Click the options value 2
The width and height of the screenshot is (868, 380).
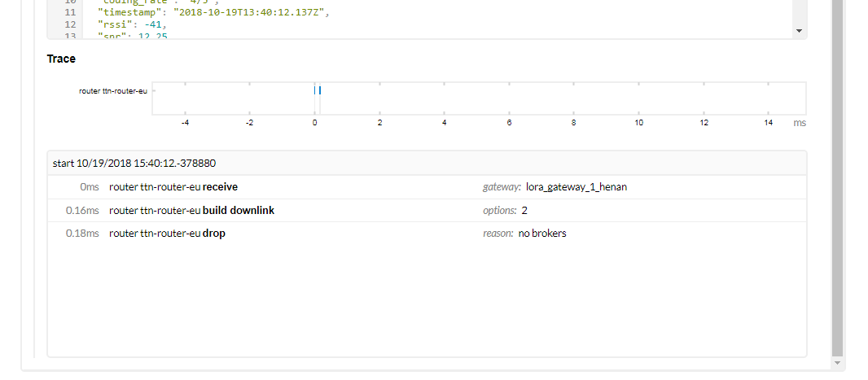(525, 211)
